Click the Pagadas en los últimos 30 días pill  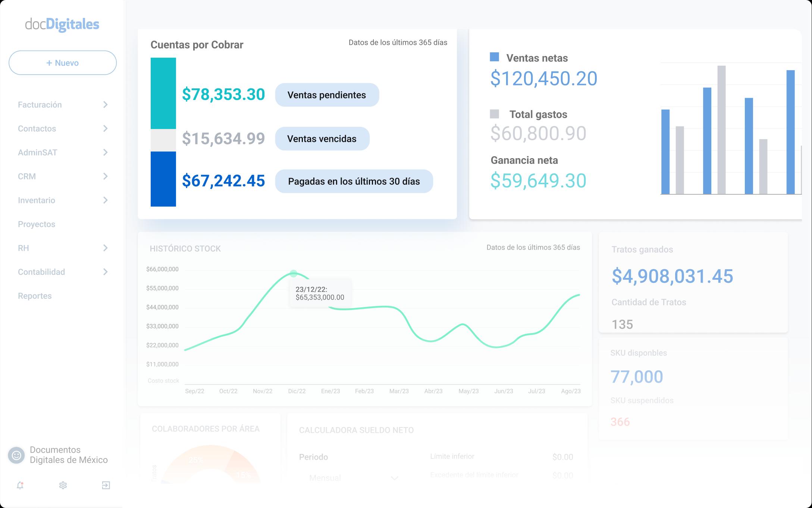click(354, 181)
